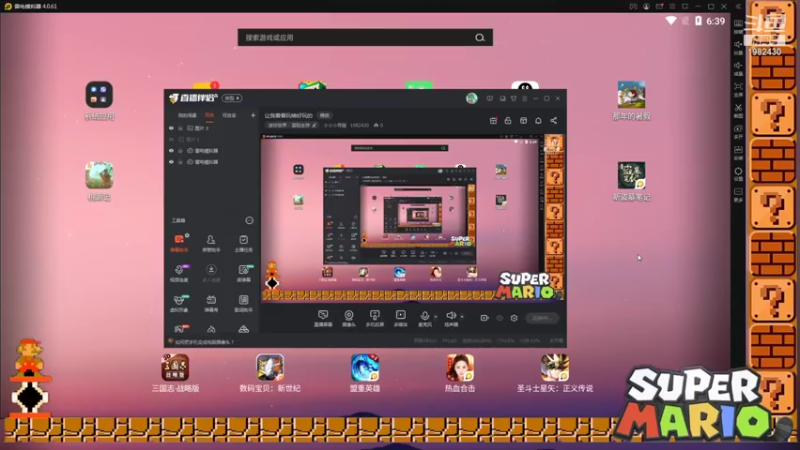Image resolution: width=800 pixels, height=450 pixels.
Task: Collapse the toolbox (工具箱) section
Action: pyautogui.click(x=249, y=220)
